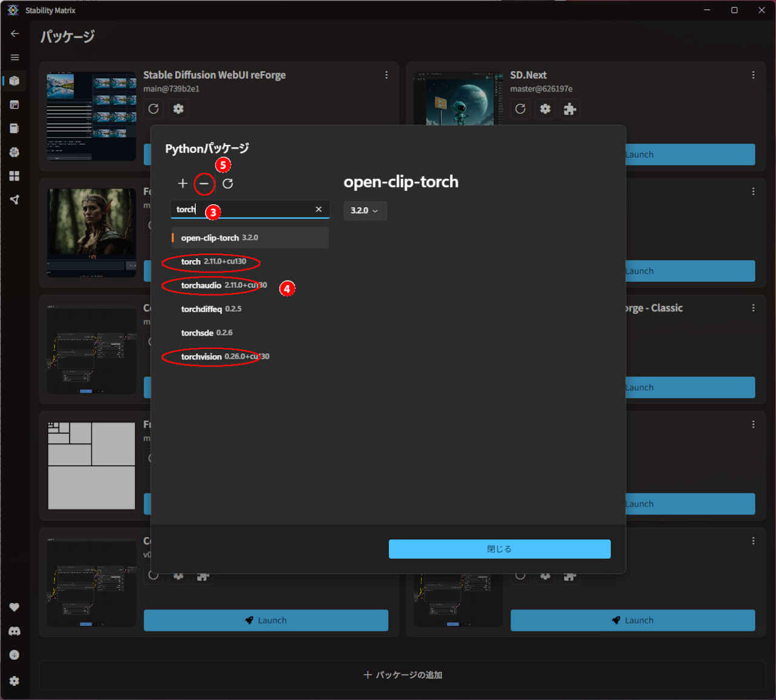Click the master@626197e version text
The width and height of the screenshot is (776, 700).
coord(541,89)
